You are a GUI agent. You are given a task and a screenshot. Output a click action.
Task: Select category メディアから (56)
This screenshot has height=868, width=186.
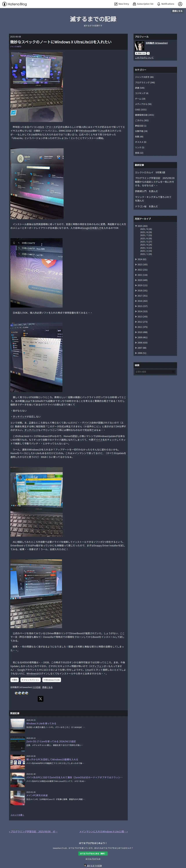tap(143, 104)
